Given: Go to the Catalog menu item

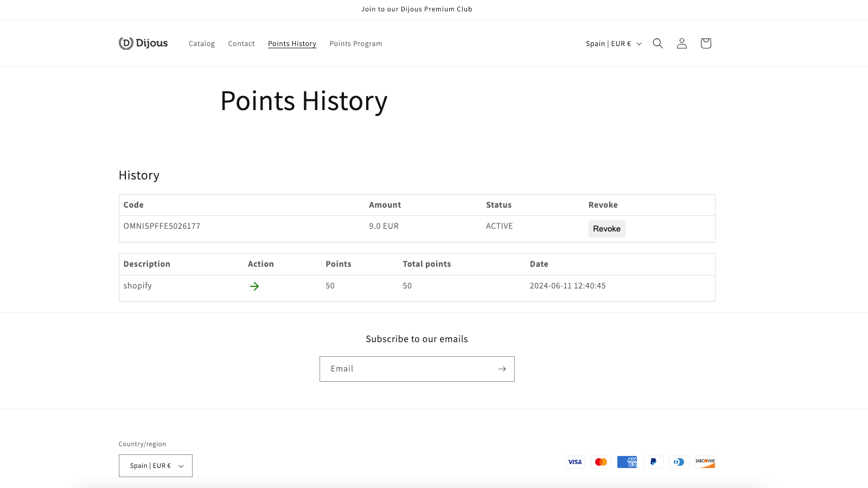Looking at the screenshot, I should pyautogui.click(x=202, y=44).
